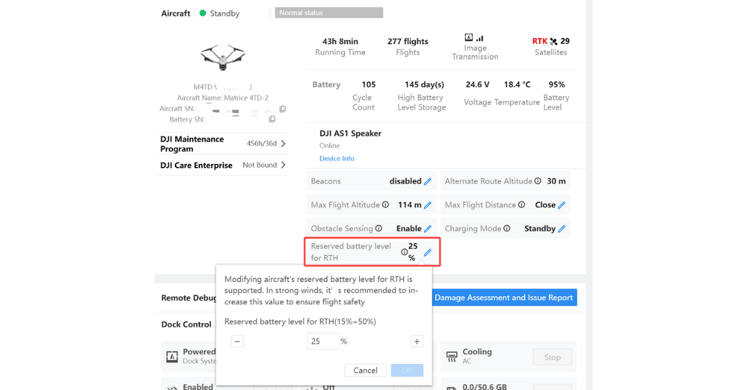
Task: Click the 145 day(s) storage value
Action: [424, 84]
